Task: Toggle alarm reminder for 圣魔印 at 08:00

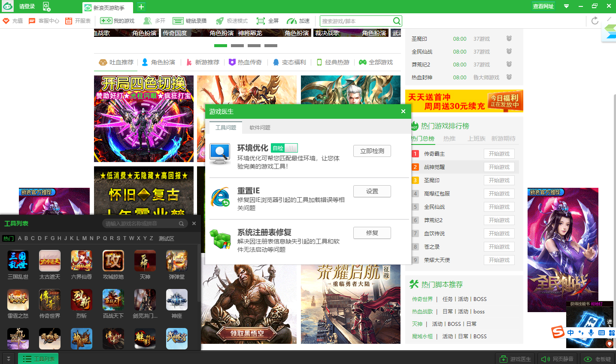Action: point(509,39)
